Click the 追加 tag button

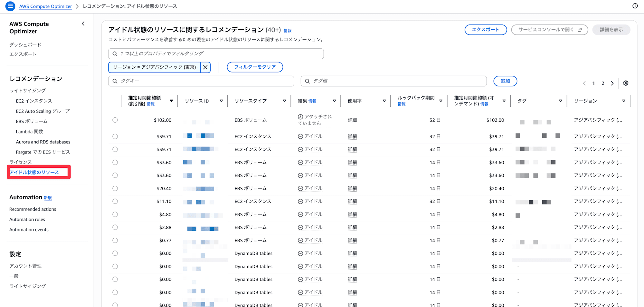505,81
